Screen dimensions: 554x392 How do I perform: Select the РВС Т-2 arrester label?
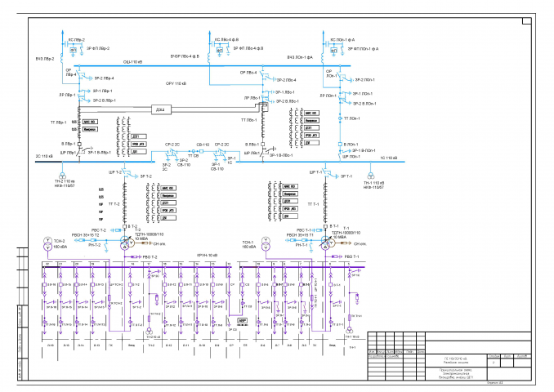point(99,230)
